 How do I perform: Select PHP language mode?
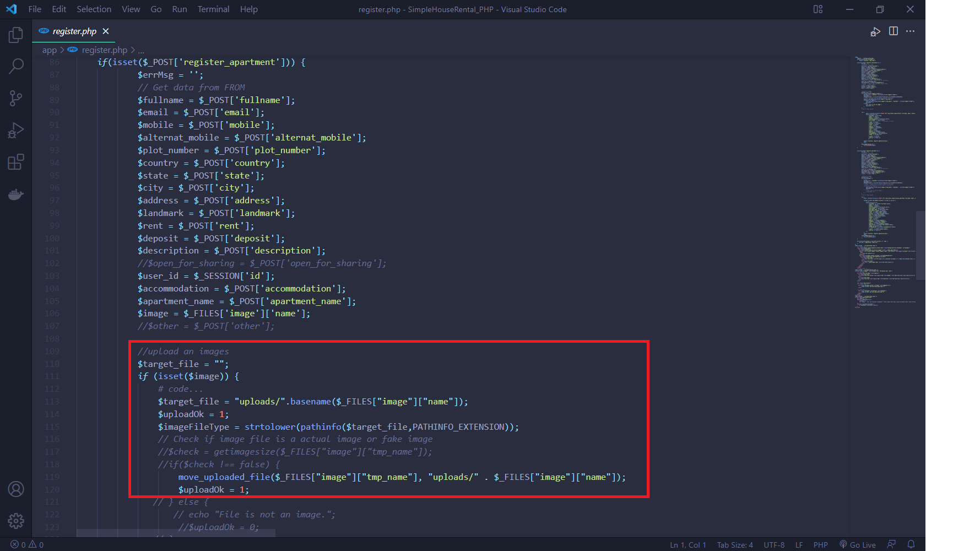821,544
